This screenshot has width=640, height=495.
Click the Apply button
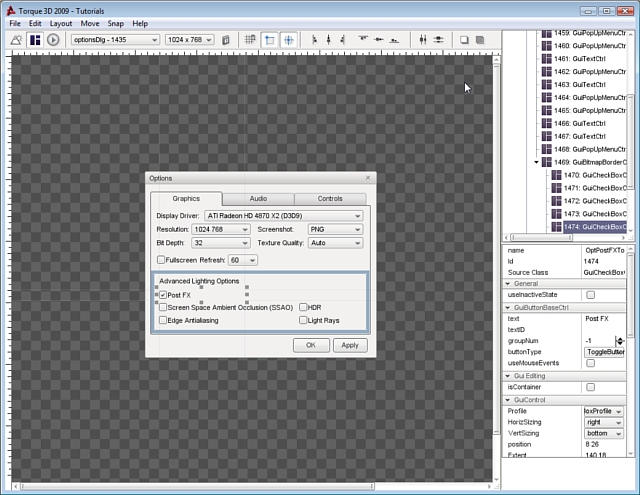coord(350,345)
